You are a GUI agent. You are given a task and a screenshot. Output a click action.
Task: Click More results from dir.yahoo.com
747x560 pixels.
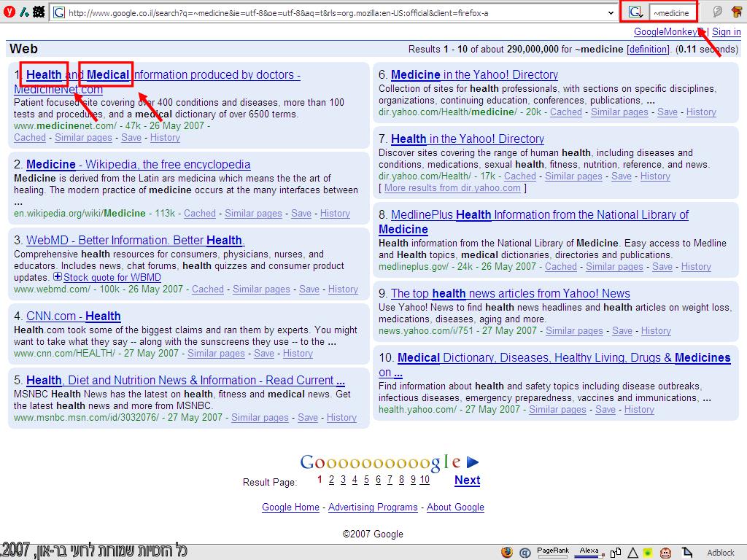(x=452, y=187)
